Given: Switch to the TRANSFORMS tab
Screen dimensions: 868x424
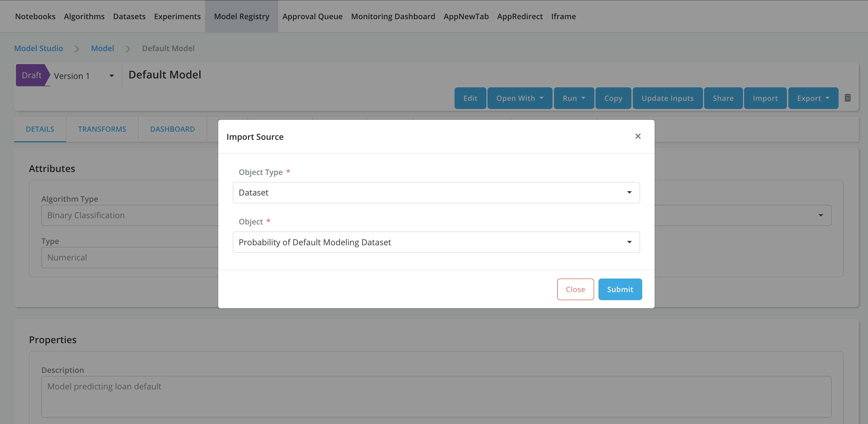Looking at the screenshot, I should (x=102, y=129).
